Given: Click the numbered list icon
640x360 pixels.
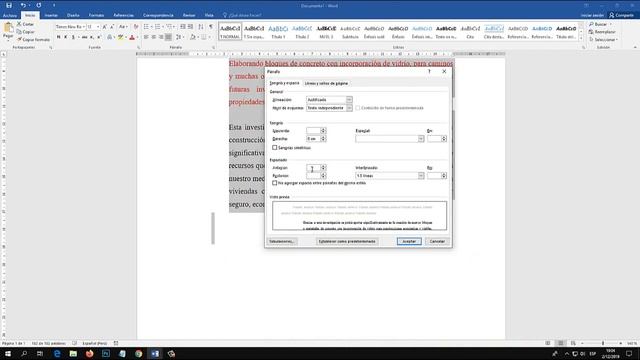Looking at the screenshot, I should [158, 27].
